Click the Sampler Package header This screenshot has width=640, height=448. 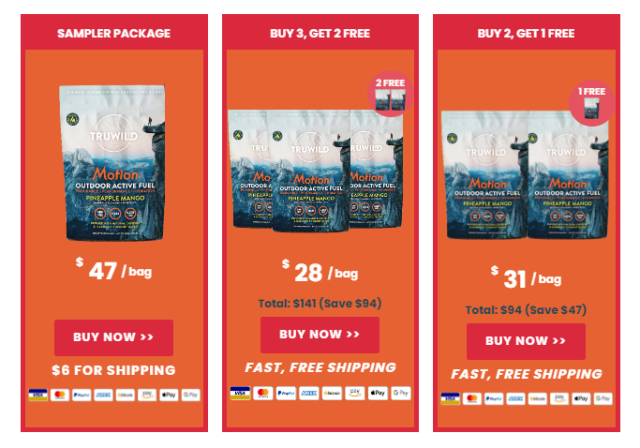(x=114, y=33)
